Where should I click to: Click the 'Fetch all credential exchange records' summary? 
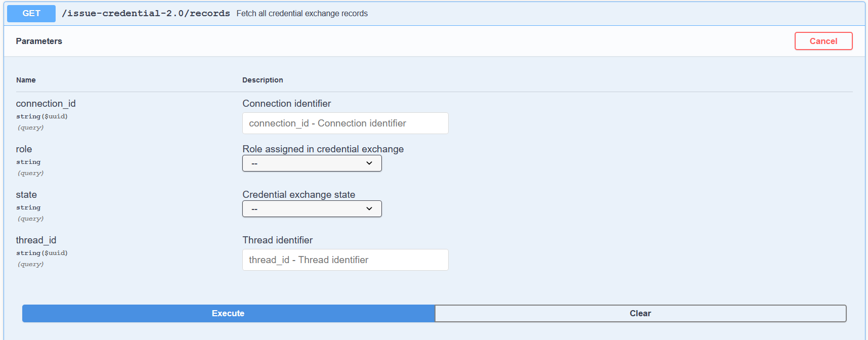[302, 14]
